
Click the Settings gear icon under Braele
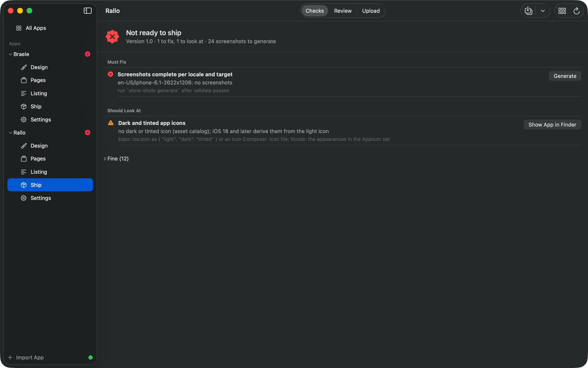point(24,120)
